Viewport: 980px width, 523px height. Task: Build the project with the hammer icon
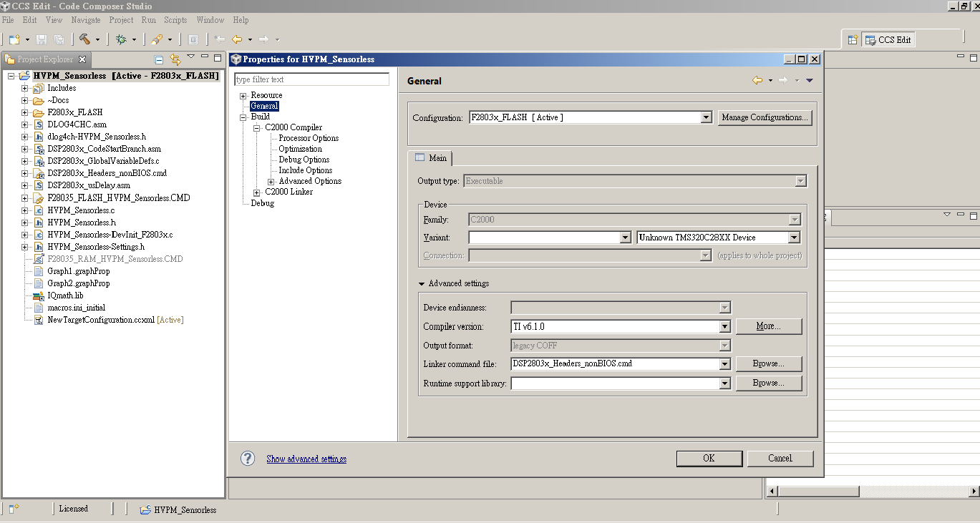coord(84,39)
